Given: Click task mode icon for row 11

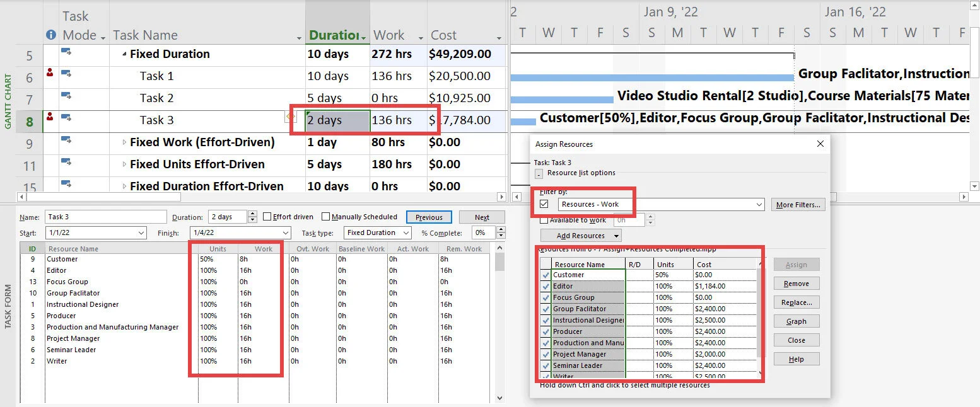Looking at the screenshot, I should tap(66, 162).
